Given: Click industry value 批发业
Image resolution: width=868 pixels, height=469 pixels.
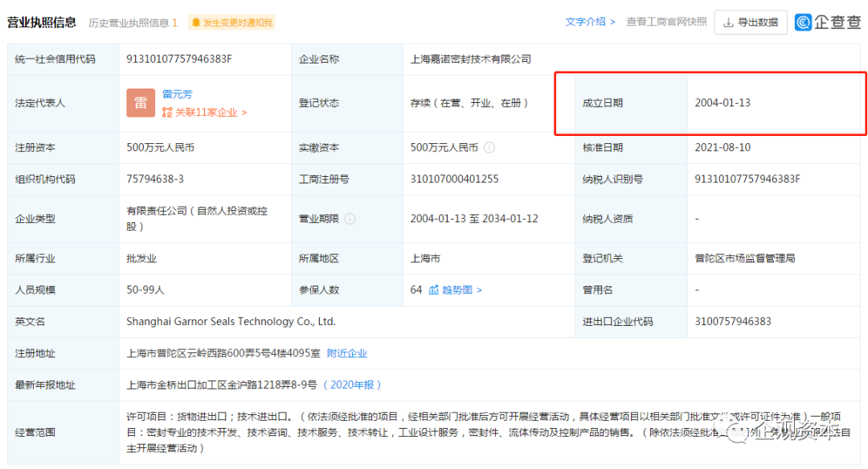Looking at the screenshot, I should click(141, 258).
